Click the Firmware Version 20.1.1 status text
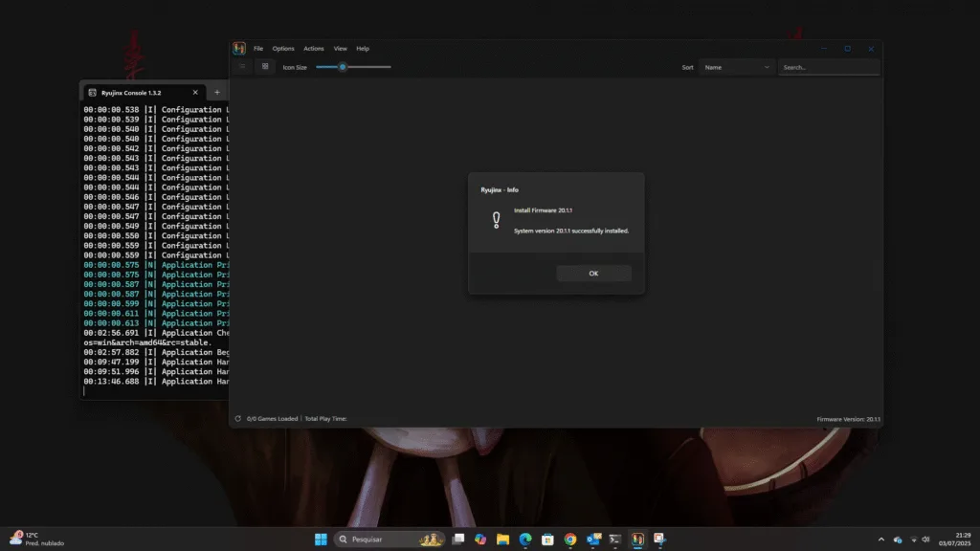 tap(848, 419)
